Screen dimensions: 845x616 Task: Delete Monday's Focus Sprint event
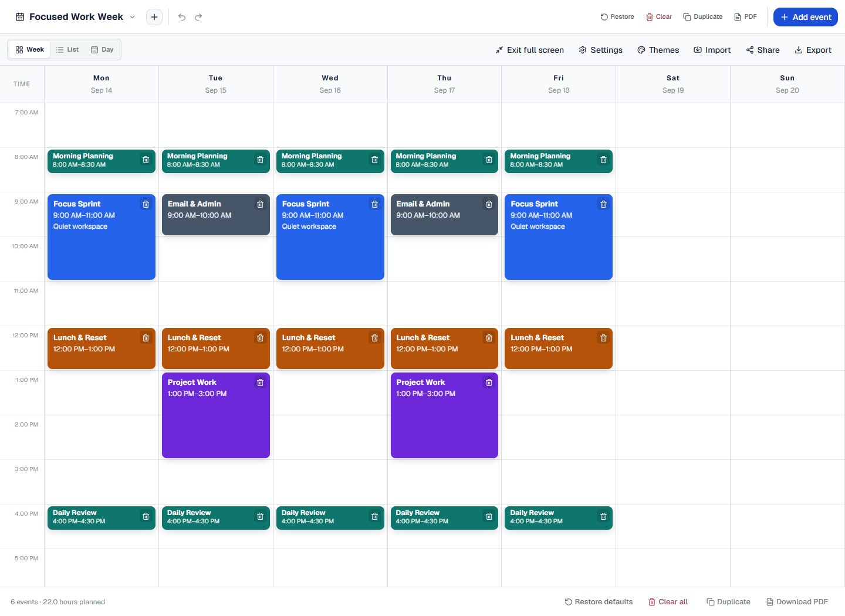[146, 204]
